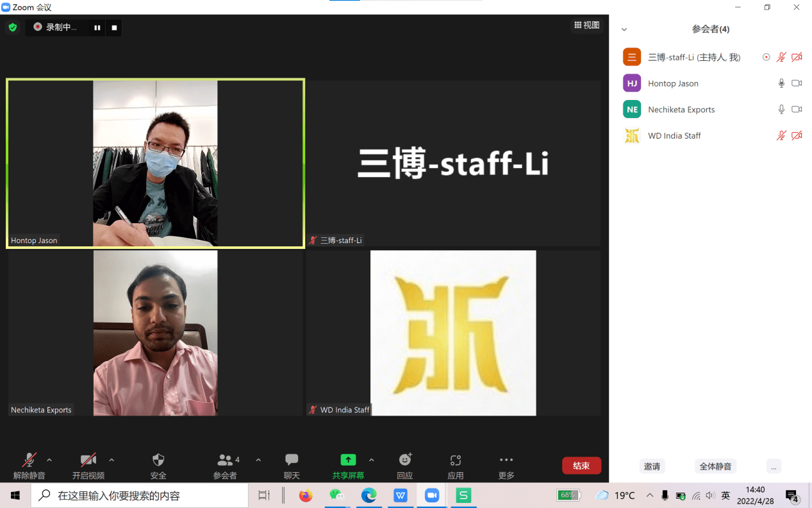Screen dimensions: 812x508
Task: Select Hontop Jason's video tile
Action: click(x=155, y=164)
